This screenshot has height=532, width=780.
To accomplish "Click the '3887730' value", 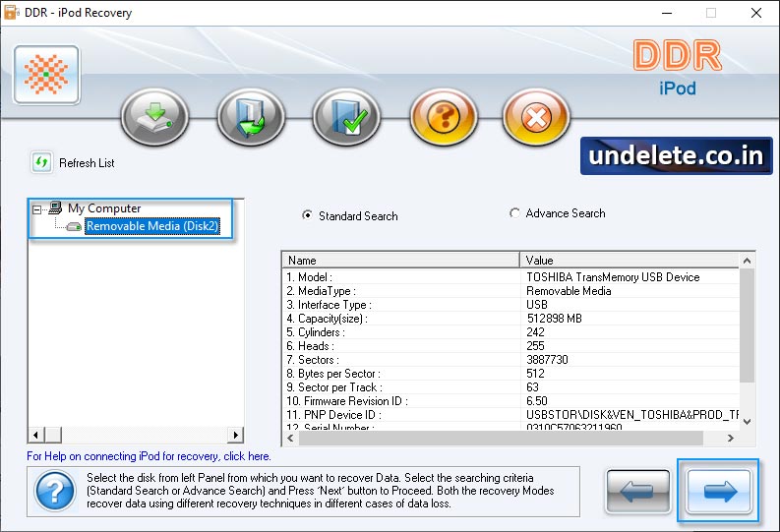I will point(547,360).
